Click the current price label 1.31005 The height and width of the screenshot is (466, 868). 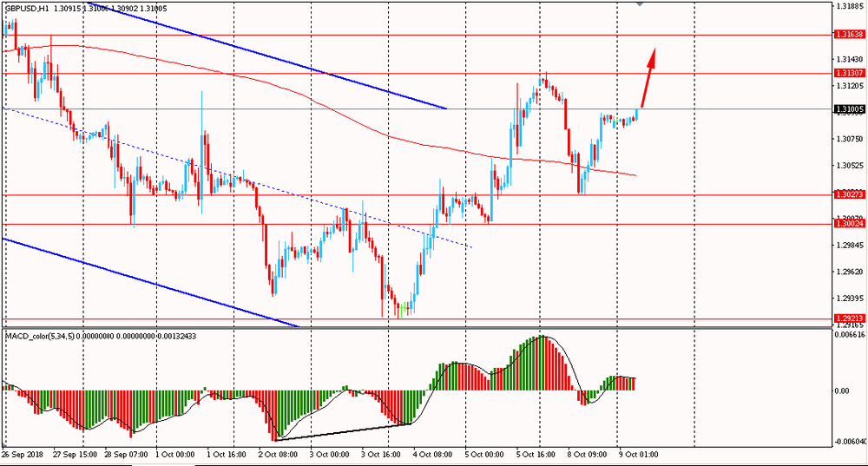coord(849,109)
